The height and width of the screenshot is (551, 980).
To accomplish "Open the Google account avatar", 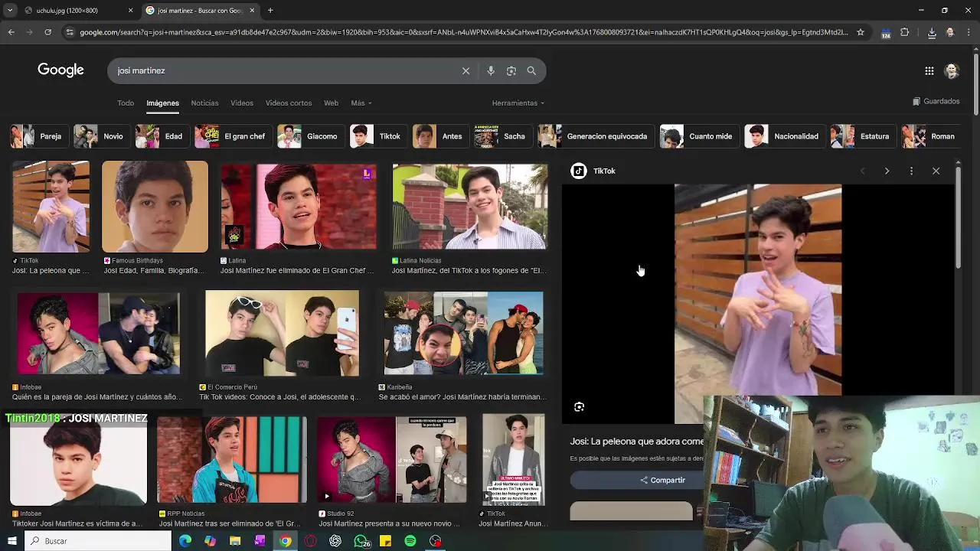I will (952, 71).
